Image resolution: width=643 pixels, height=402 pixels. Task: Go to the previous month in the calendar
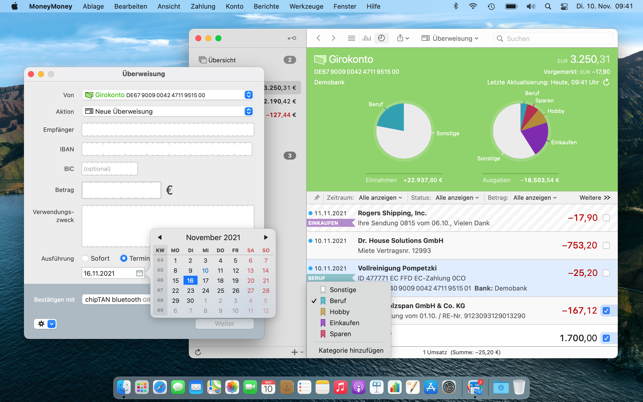(160, 237)
